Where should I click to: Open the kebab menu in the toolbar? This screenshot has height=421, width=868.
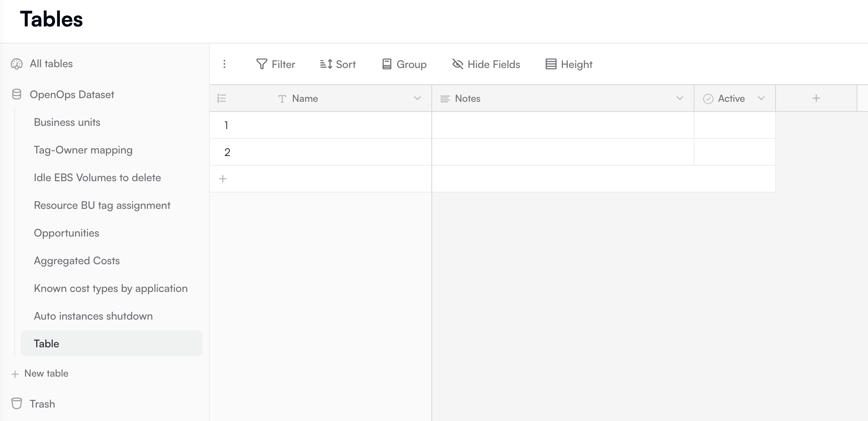click(x=224, y=64)
